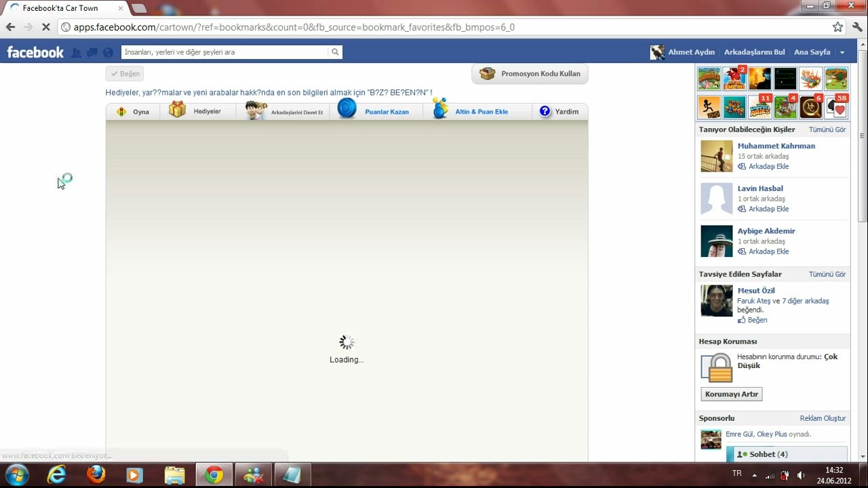868x488 pixels.
Task: Open the first farm game icon in the top row
Action: [x=709, y=79]
